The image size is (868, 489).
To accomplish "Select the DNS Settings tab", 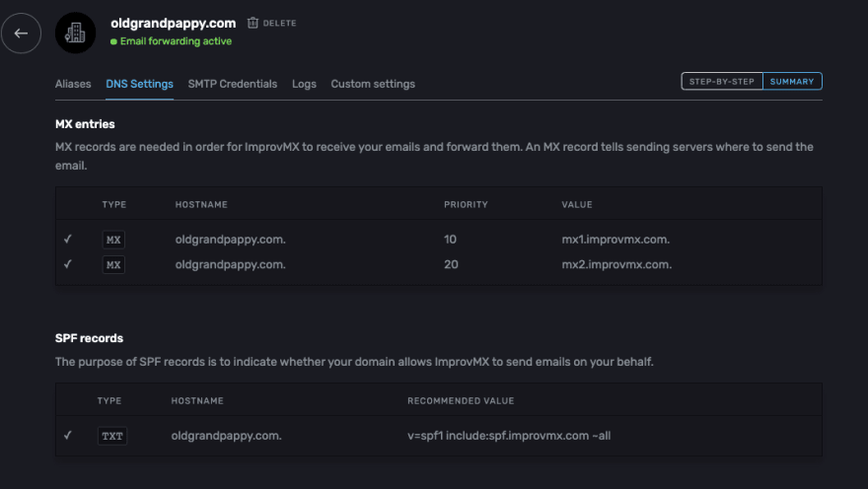I will click(x=139, y=84).
